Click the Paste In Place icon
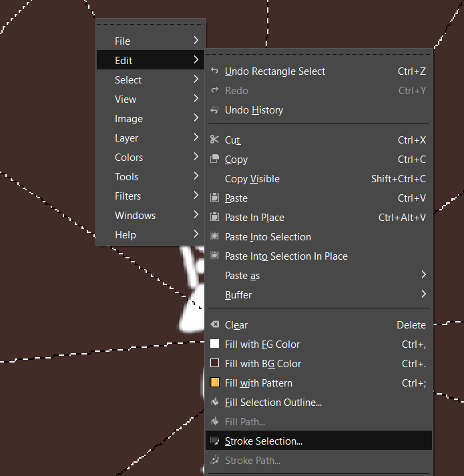Viewport: 464px width, 476px height. click(214, 218)
